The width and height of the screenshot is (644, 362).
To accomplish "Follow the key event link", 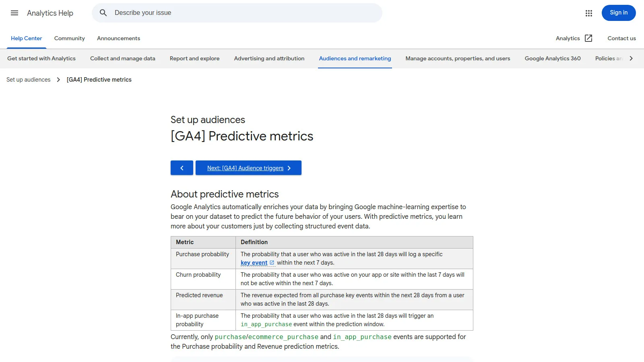I will 254,262.
